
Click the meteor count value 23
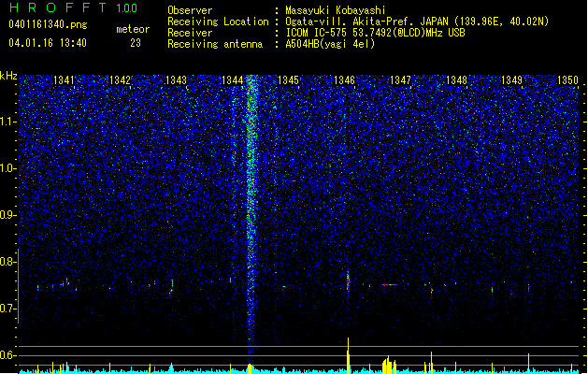[136, 43]
